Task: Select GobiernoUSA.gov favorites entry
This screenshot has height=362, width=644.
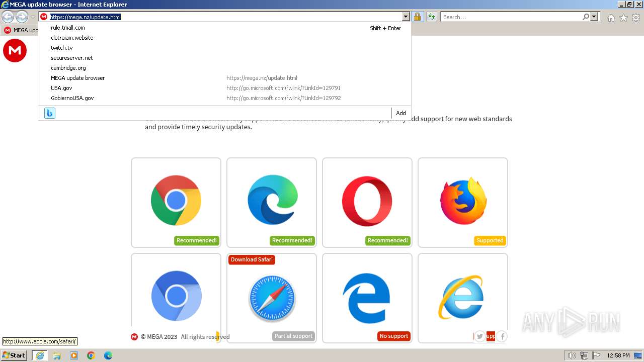Action: click(x=224, y=98)
